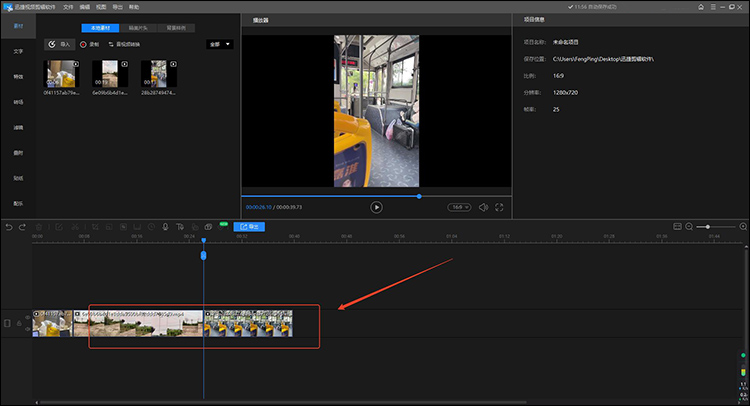Enter fullscreen preview mode
Viewport: 750px width, 406px height.
[x=499, y=207]
